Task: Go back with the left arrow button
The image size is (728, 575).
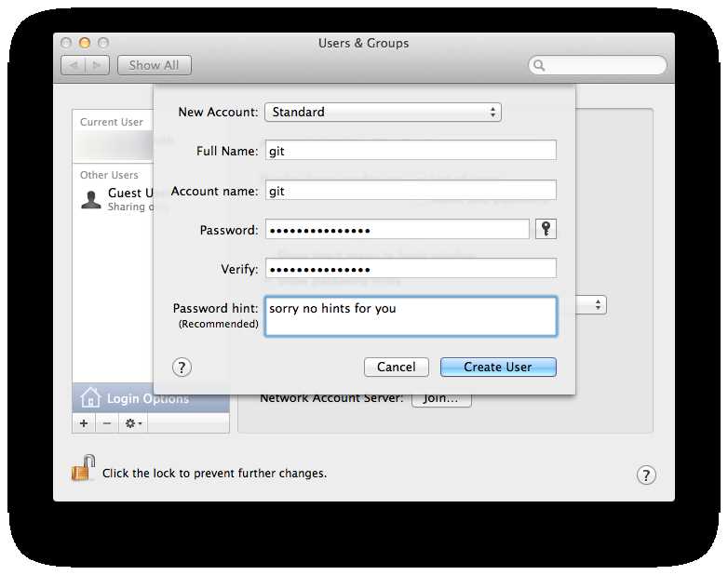Action: click(x=74, y=65)
